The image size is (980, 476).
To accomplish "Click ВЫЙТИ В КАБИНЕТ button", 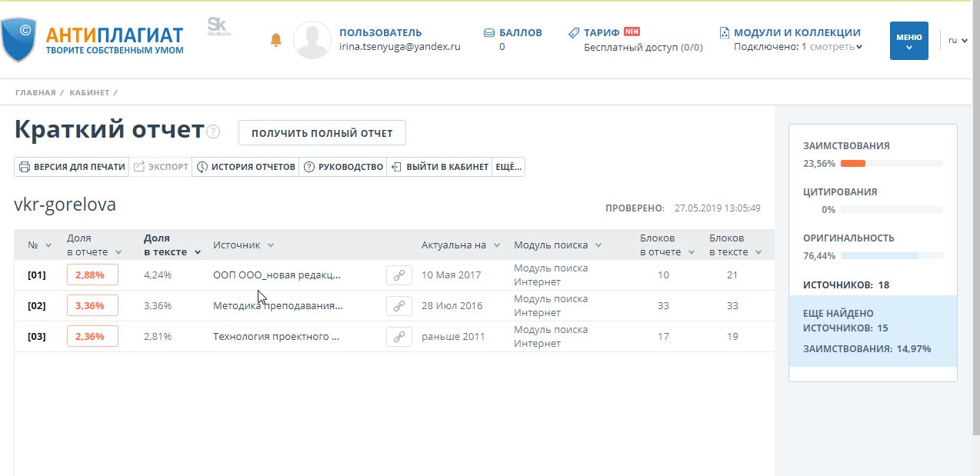I will point(440,167).
